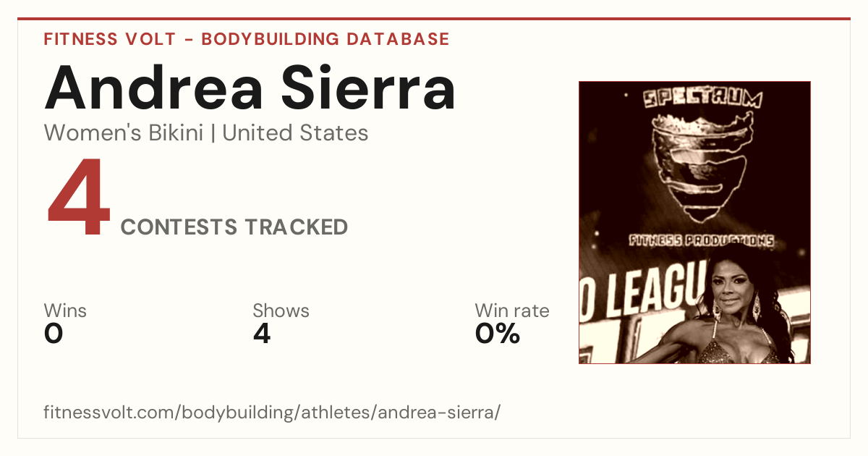Open the fitnessvolt.com athlete URL
868x456 pixels.
[272, 413]
